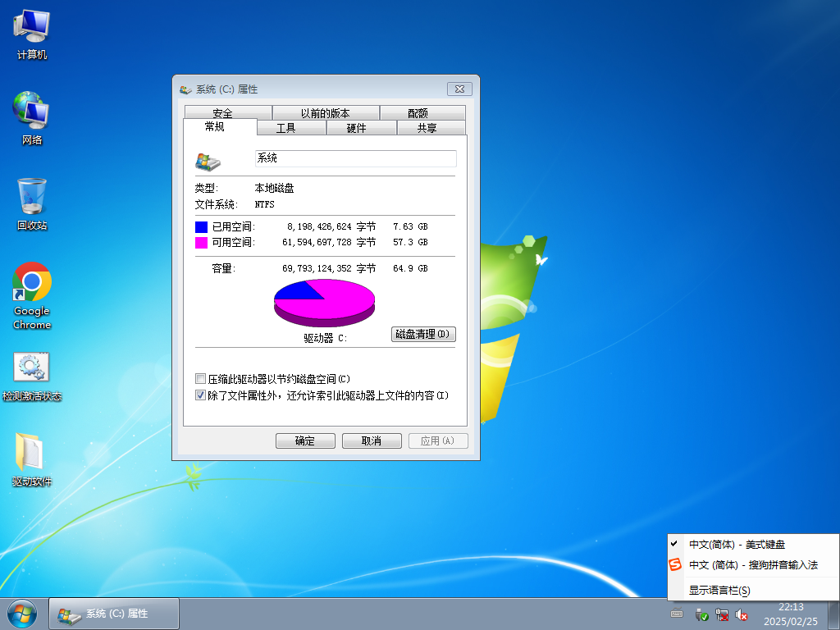Click the Windows Start orb
Image resolution: width=840 pixels, height=630 pixels.
pyautogui.click(x=22, y=614)
